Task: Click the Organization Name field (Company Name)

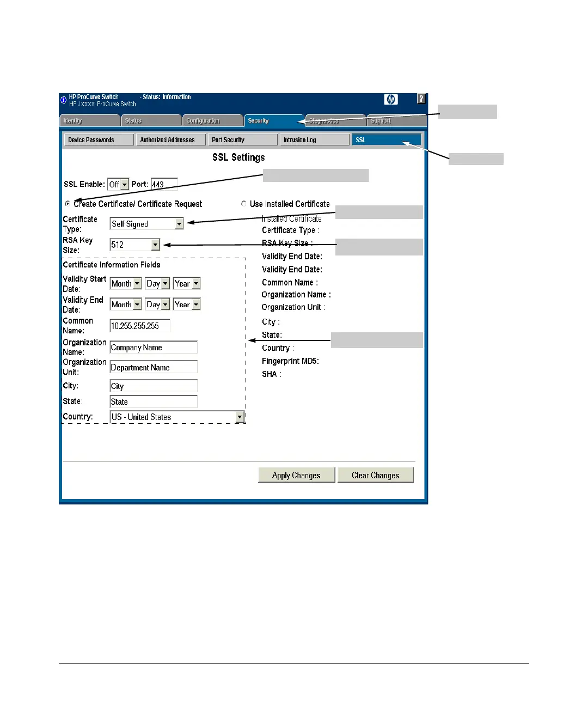Action: [154, 348]
